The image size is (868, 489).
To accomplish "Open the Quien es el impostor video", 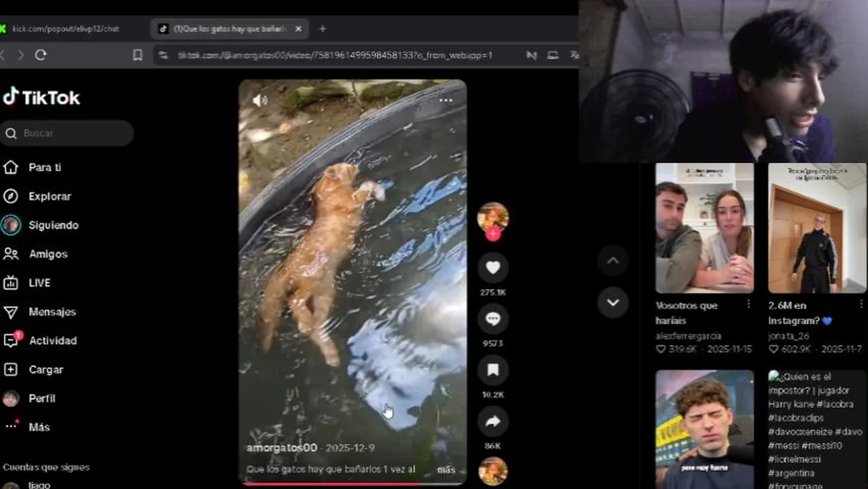I will coord(817,429).
